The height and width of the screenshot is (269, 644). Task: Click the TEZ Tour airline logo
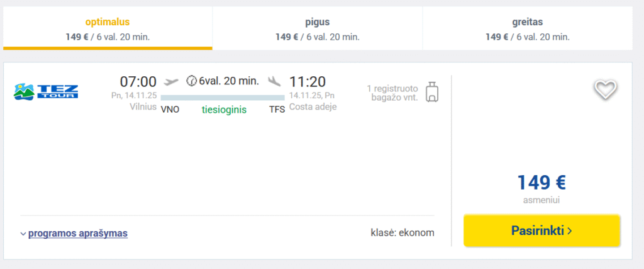pos(46,91)
